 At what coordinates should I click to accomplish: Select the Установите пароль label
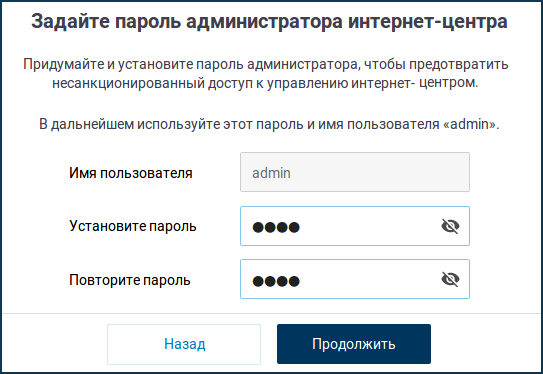tap(133, 226)
